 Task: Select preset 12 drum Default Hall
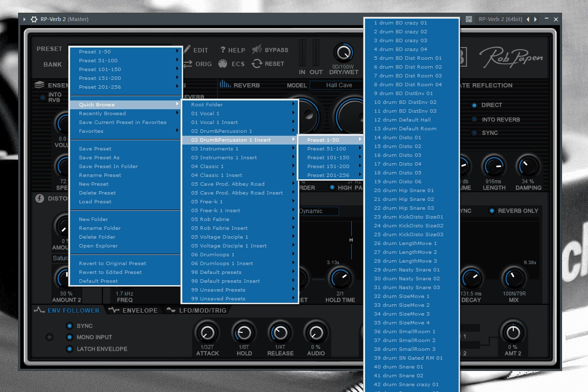(x=412, y=120)
